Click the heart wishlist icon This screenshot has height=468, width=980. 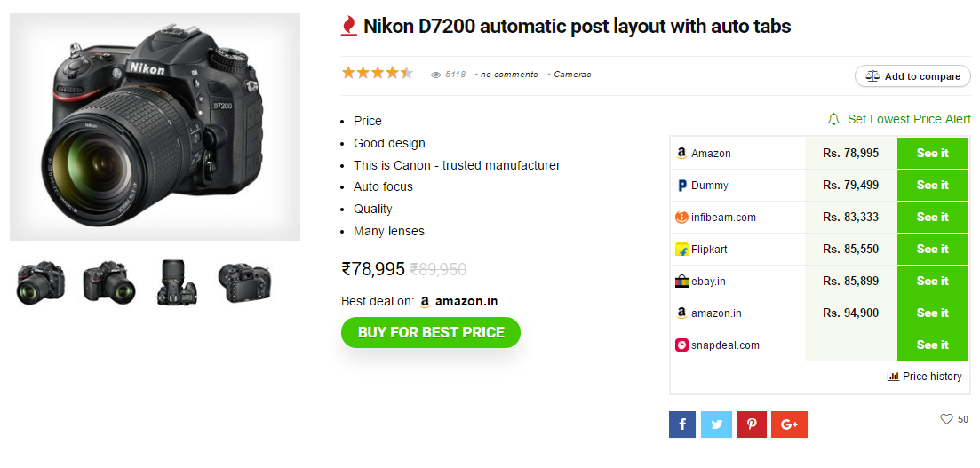tap(946, 419)
